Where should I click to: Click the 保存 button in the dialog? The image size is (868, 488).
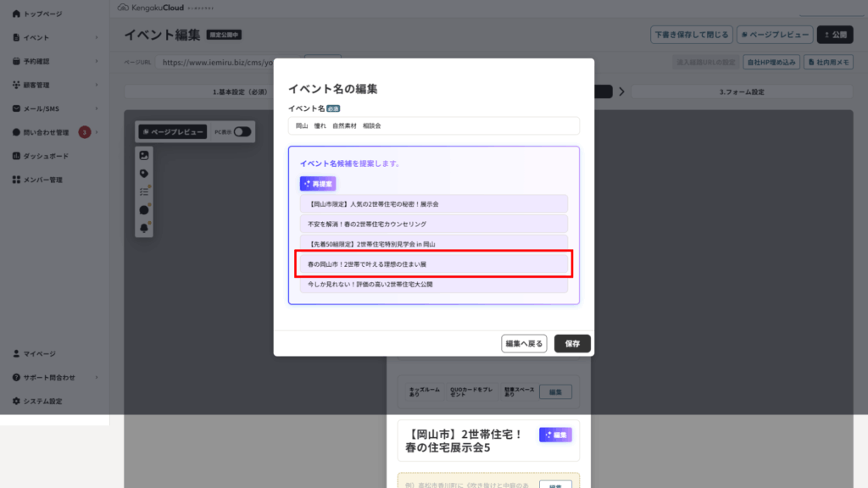pos(572,344)
